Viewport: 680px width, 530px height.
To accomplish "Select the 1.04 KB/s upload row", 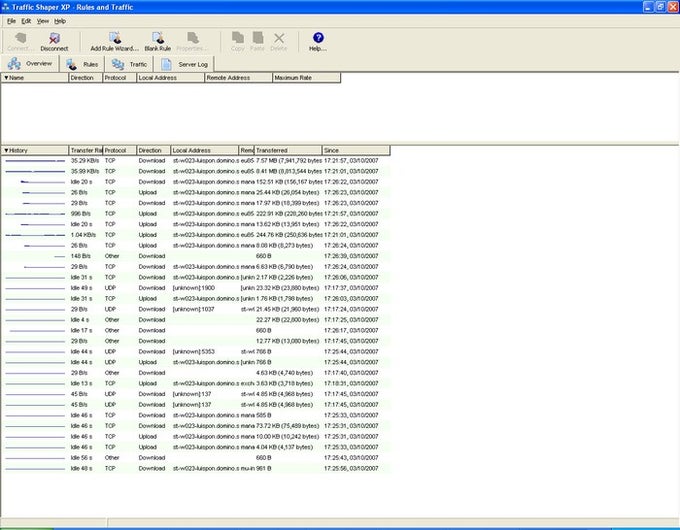I will click(x=196, y=235).
